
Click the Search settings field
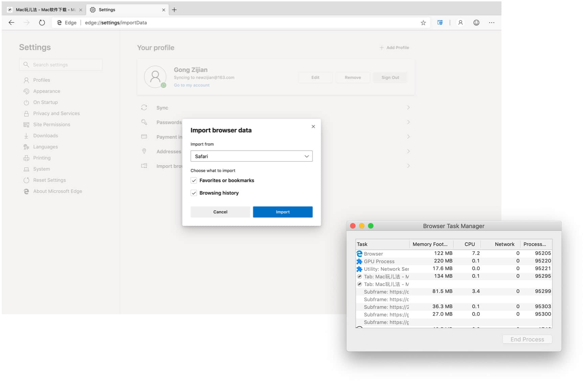61,65
